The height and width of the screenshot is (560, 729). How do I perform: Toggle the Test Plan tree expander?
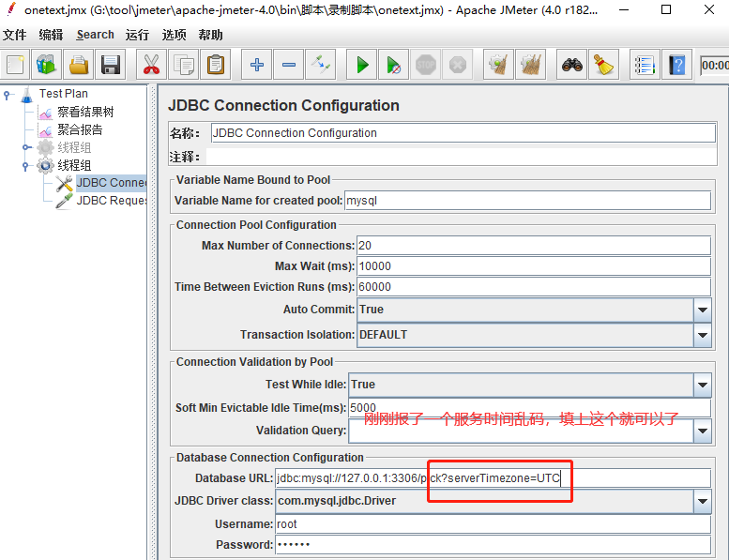[7, 96]
